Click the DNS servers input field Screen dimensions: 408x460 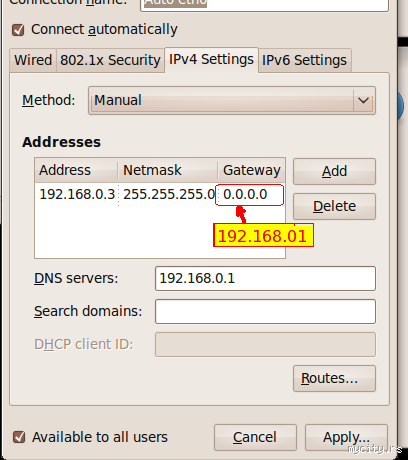click(265, 278)
